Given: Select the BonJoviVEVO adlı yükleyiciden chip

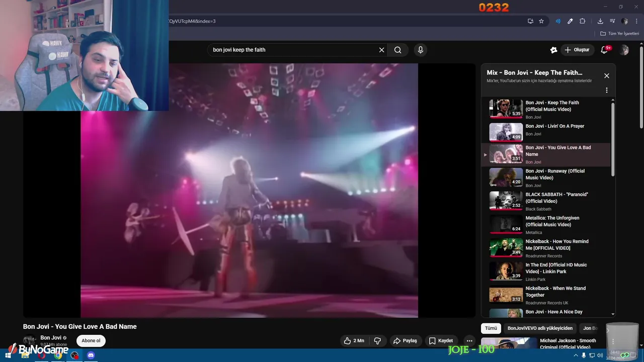Looking at the screenshot, I should (540, 328).
